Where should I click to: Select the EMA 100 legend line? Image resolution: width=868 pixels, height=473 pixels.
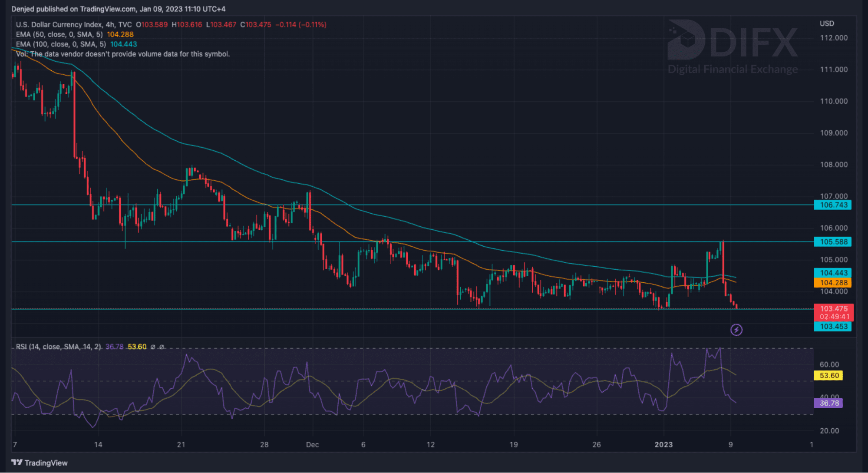coord(61,44)
